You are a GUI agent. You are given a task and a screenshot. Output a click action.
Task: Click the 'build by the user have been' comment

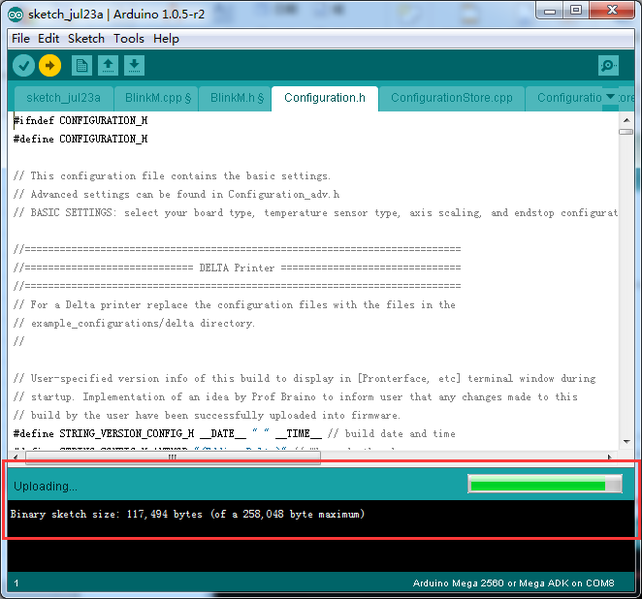[207, 416]
